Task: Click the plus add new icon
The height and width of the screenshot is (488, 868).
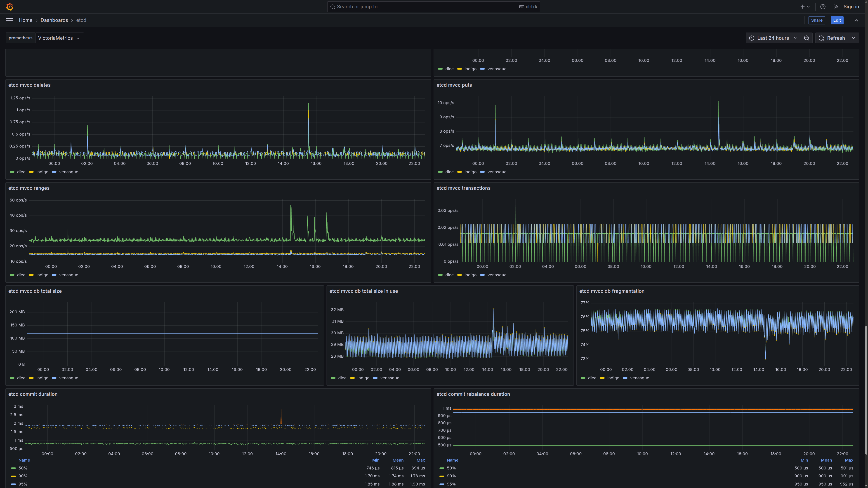Action: [802, 7]
